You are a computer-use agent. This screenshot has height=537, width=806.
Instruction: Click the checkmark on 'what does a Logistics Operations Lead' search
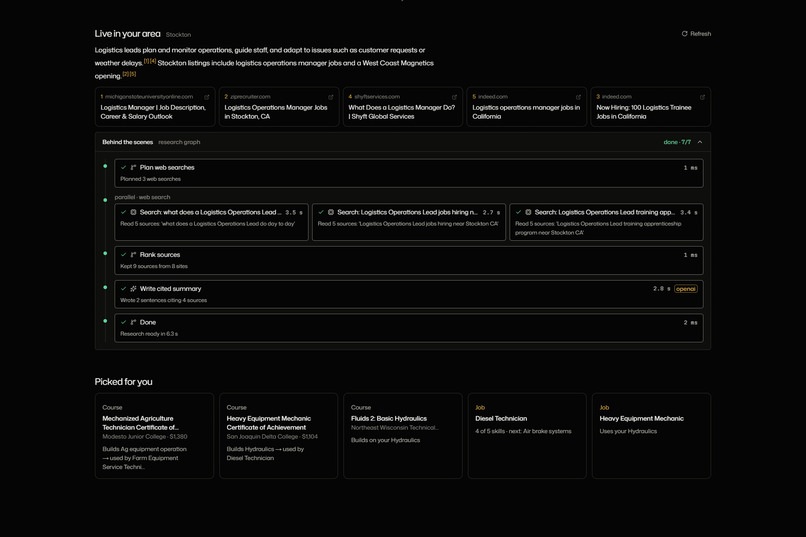click(123, 212)
